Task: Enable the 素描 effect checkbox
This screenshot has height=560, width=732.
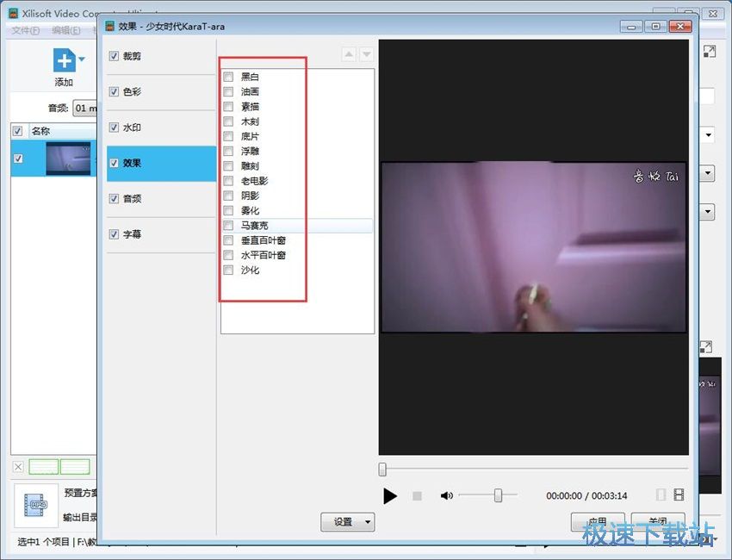Action: pyautogui.click(x=228, y=107)
